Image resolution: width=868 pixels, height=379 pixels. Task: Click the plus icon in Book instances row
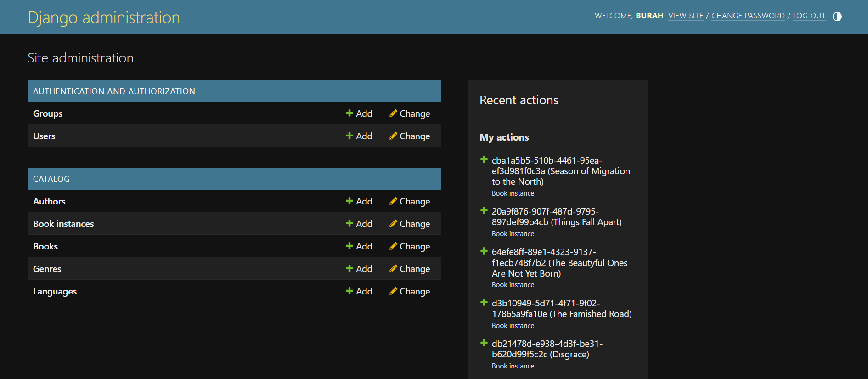(349, 223)
